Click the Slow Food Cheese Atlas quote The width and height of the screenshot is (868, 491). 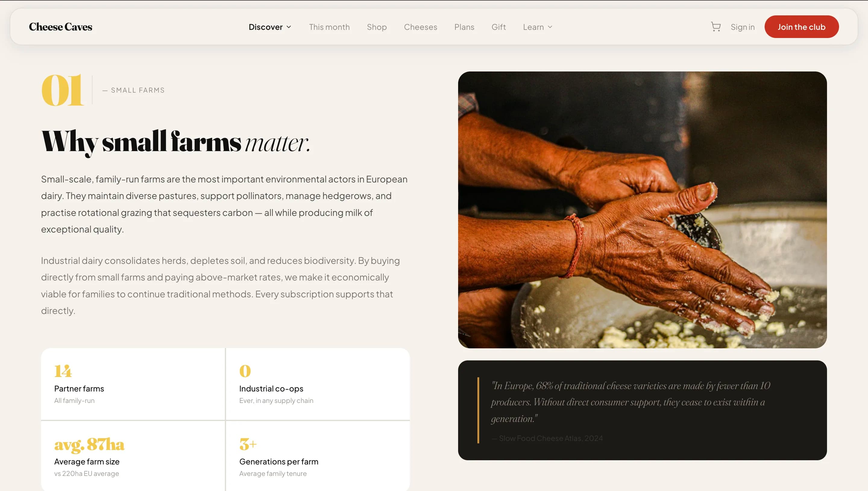click(x=642, y=410)
